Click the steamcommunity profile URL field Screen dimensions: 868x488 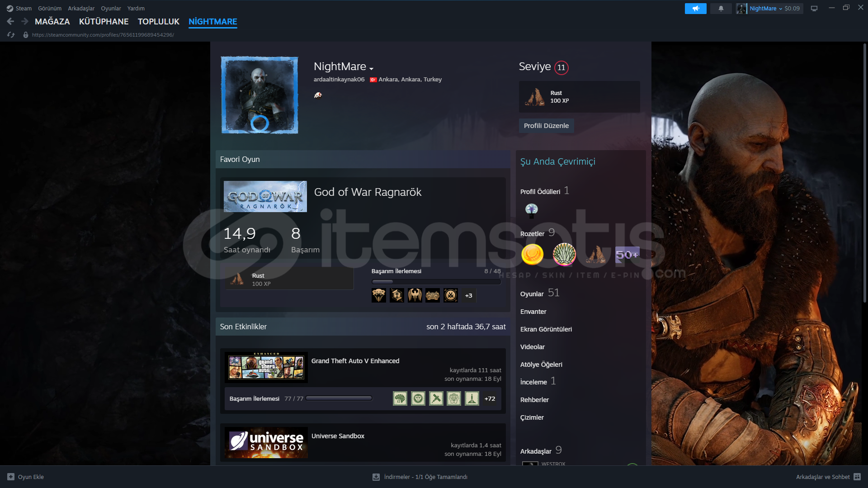point(103,35)
